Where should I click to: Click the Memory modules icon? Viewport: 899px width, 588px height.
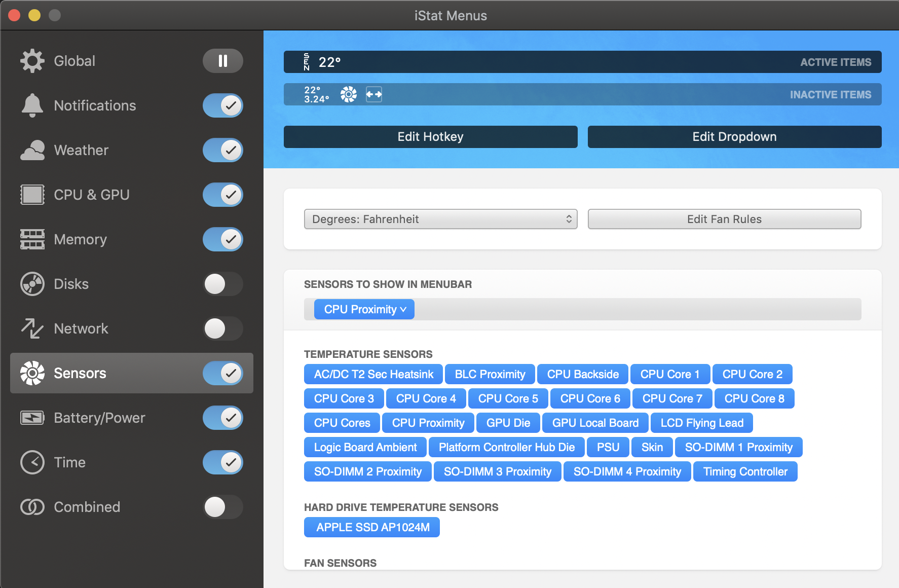32,239
